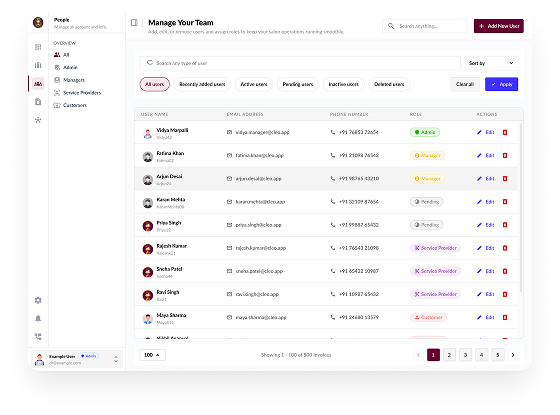Screen dimensions: 560x415
Task: Delete Rajesh Kumar with the trash icon
Action: (505, 248)
